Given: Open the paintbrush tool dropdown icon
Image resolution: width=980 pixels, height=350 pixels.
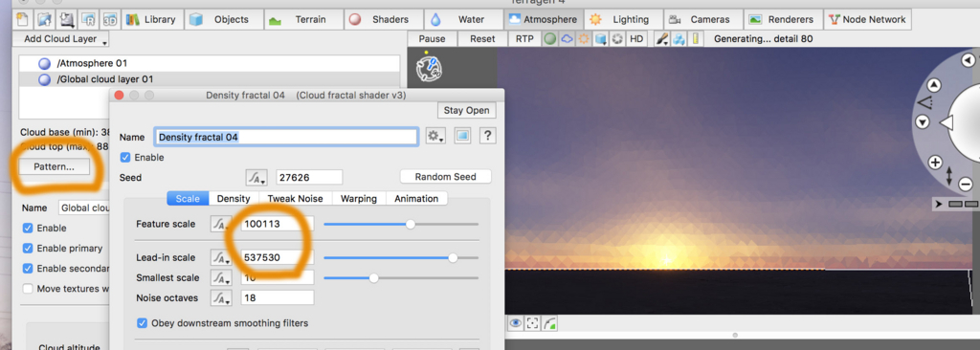Looking at the screenshot, I should click(x=662, y=39).
